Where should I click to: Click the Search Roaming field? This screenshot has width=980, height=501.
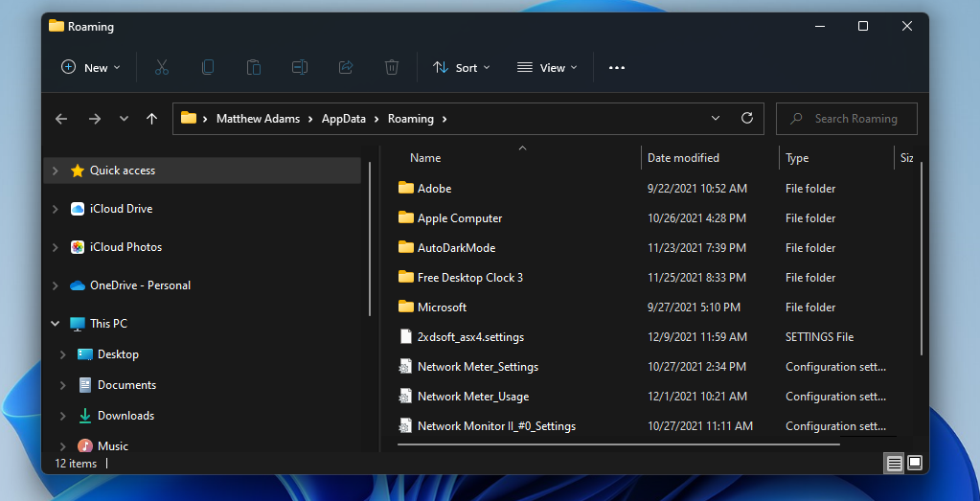point(847,119)
